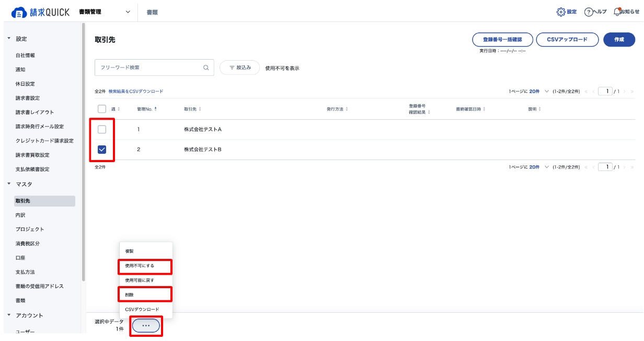644x341 pixels.
Task: Sort by 説明 column header
Action: click(x=534, y=109)
